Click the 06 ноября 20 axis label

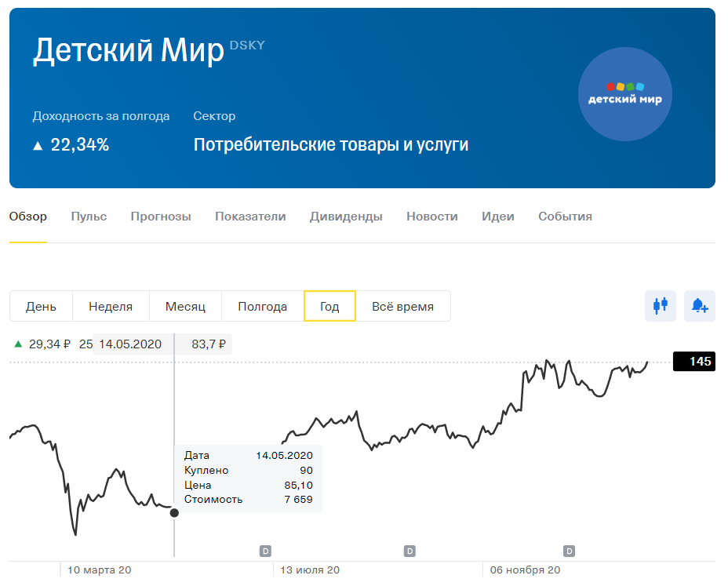point(525,570)
